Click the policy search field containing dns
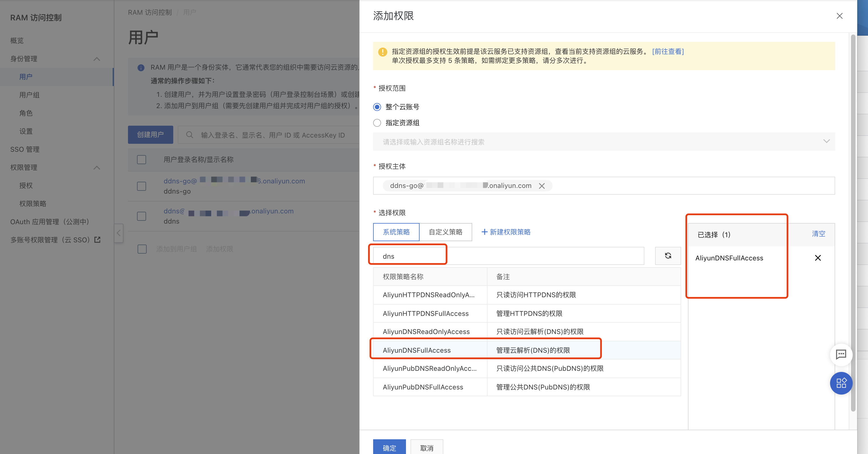868x454 pixels. coord(508,256)
